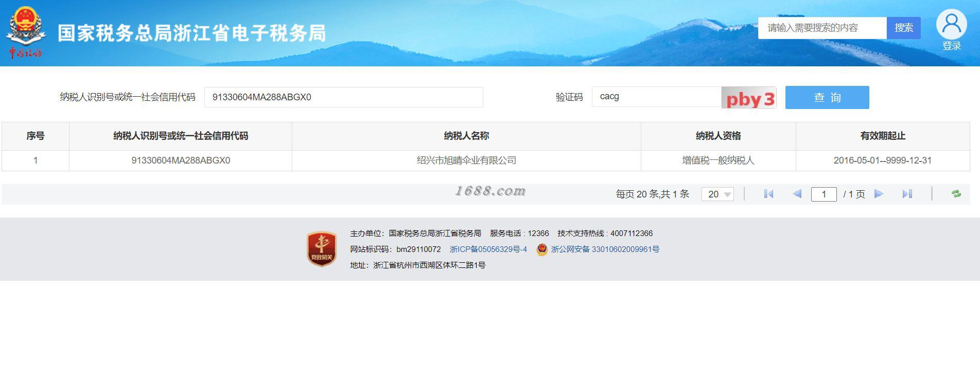Click the service phone 12366 text

point(538,233)
